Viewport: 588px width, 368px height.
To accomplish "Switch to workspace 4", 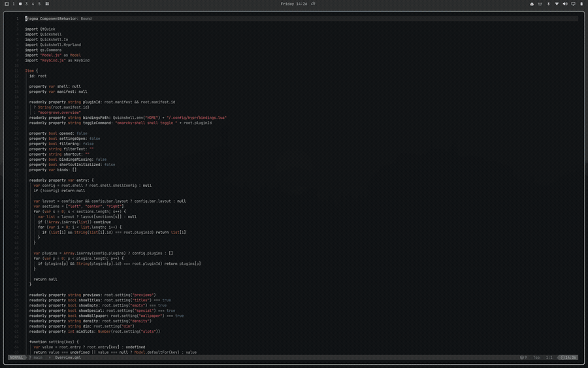I will click(x=33, y=4).
